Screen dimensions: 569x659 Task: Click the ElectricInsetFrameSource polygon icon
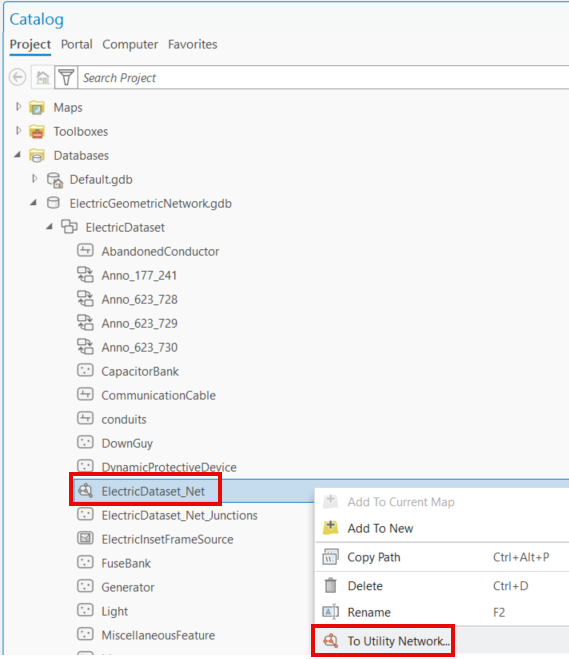tap(85, 538)
